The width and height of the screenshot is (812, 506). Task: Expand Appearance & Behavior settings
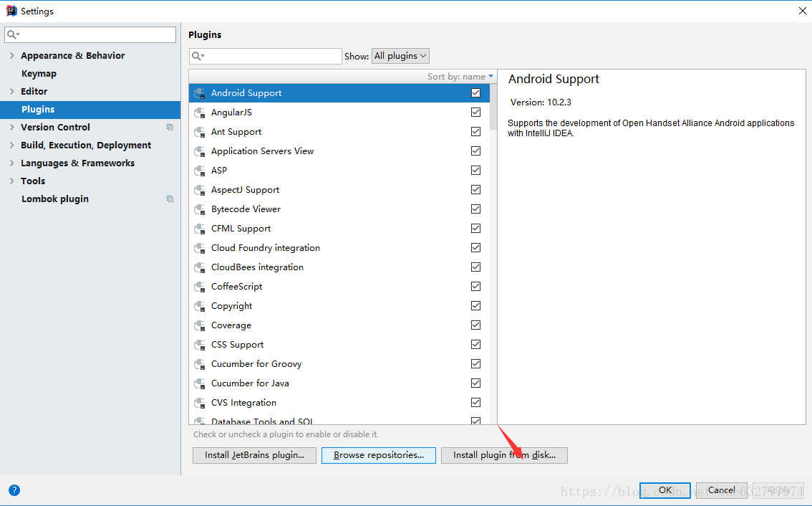(x=12, y=55)
